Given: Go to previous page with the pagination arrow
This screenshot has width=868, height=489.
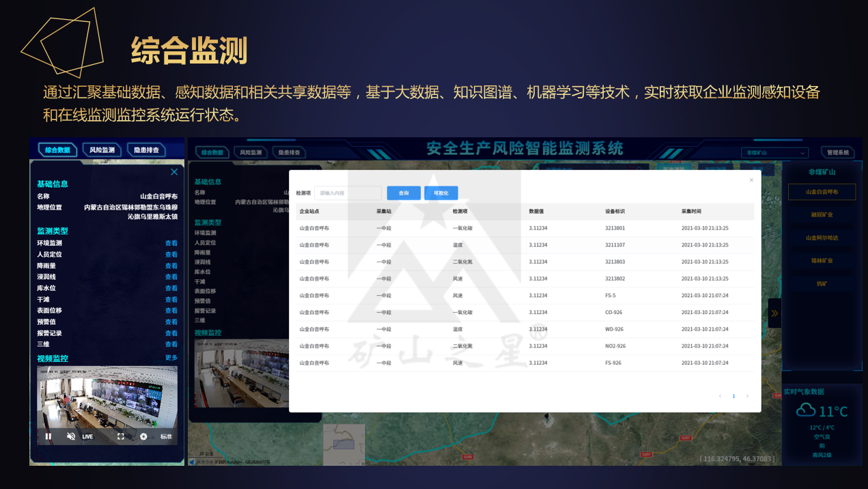Looking at the screenshot, I should pos(720,396).
